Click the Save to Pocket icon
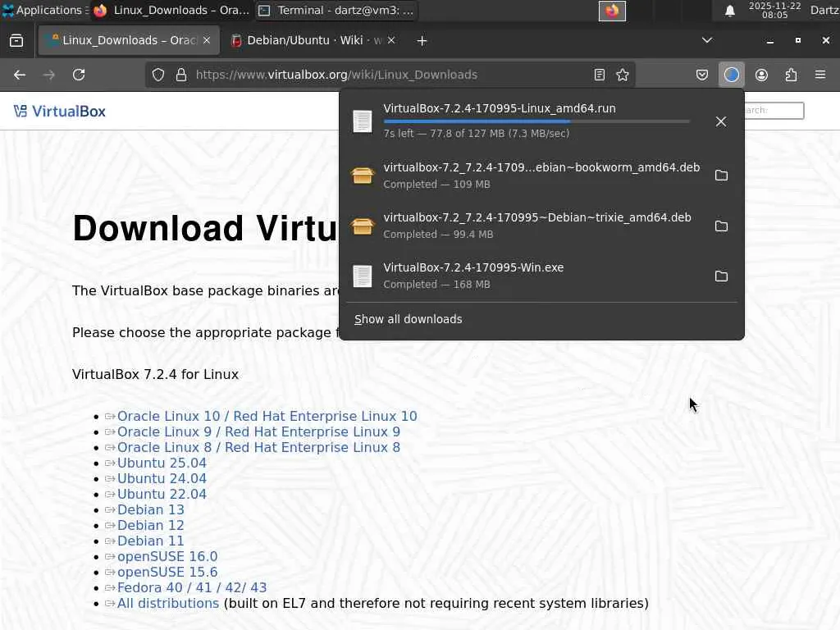This screenshot has height=630, width=840. (702, 75)
